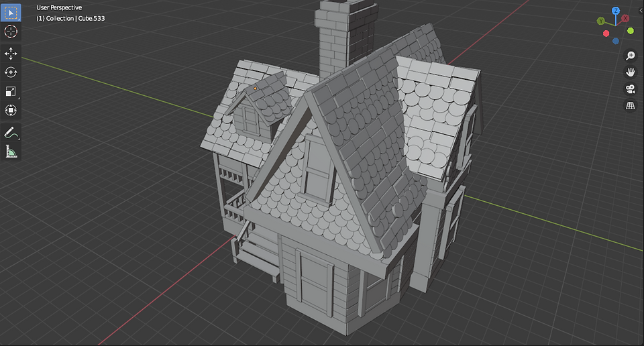Choose the Move tool
Screen dimensions: 644x346
tap(11, 54)
